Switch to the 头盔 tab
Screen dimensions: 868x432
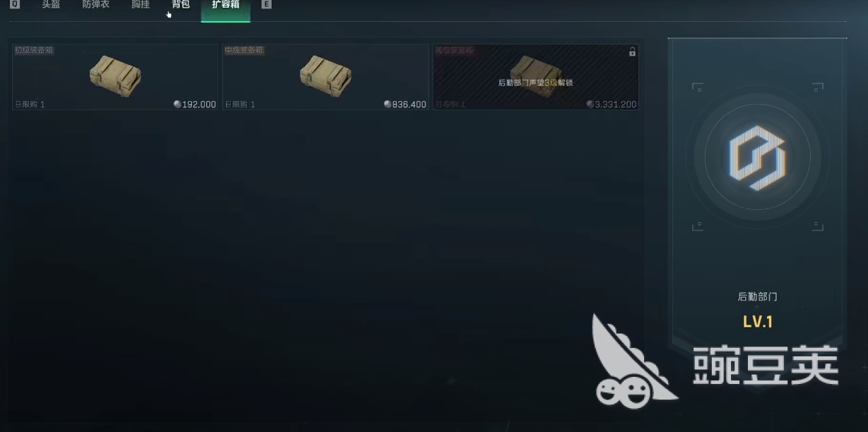(x=51, y=4)
